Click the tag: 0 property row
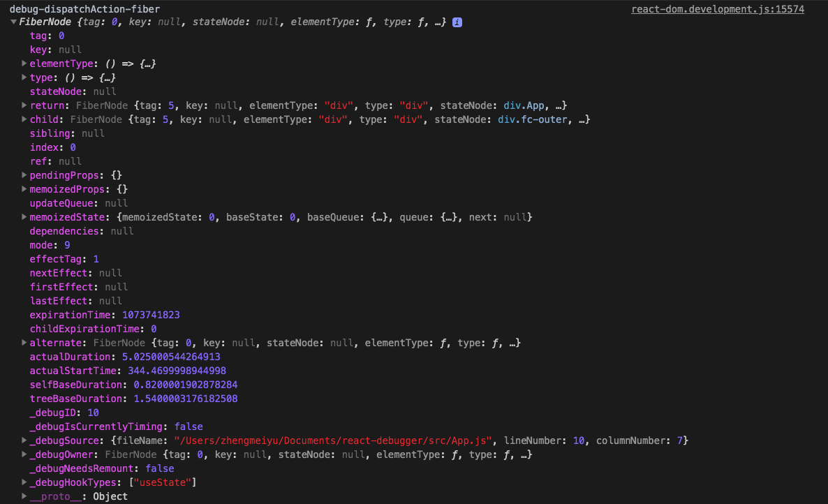The image size is (828, 504). click(47, 36)
